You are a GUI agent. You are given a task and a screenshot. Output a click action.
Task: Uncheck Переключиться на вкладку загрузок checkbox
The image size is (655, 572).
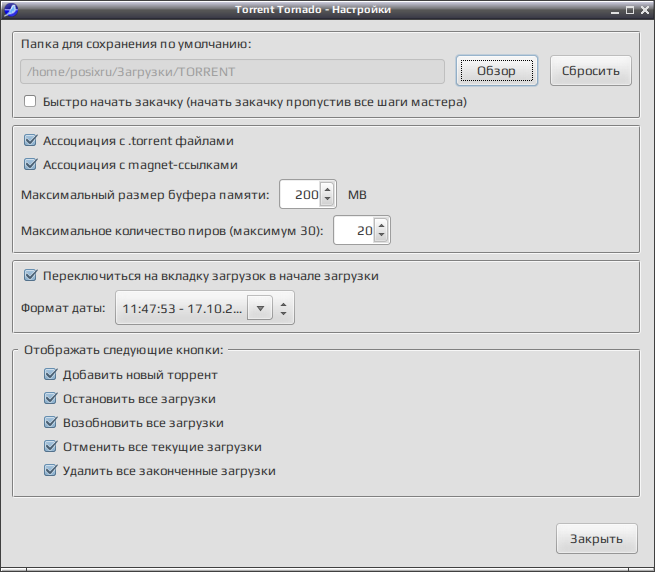[30, 275]
